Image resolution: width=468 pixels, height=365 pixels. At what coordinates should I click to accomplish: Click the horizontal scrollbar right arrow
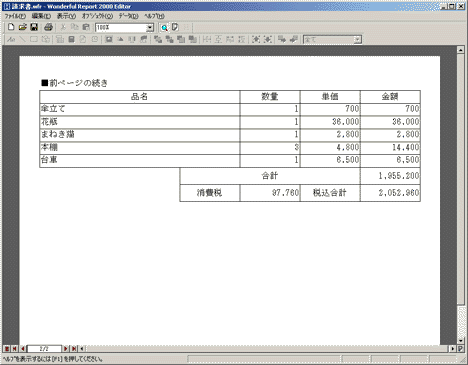(x=452, y=349)
